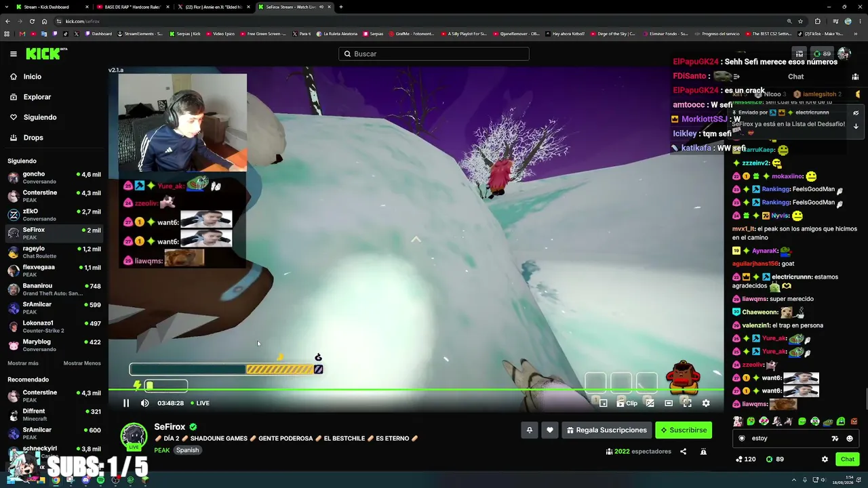Toggle theater mode in player
The image size is (868, 488).
[x=669, y=403]
